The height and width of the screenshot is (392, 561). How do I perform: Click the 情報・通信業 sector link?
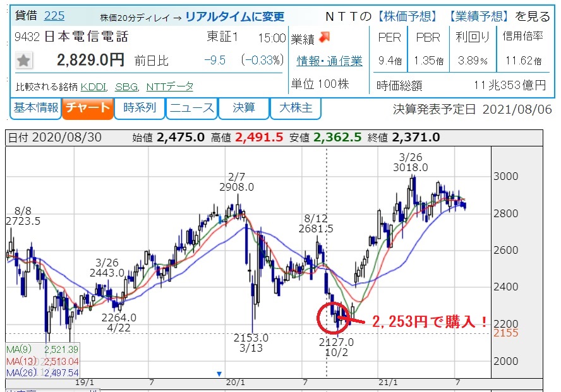pyautogui.click(x=329, y=61)
